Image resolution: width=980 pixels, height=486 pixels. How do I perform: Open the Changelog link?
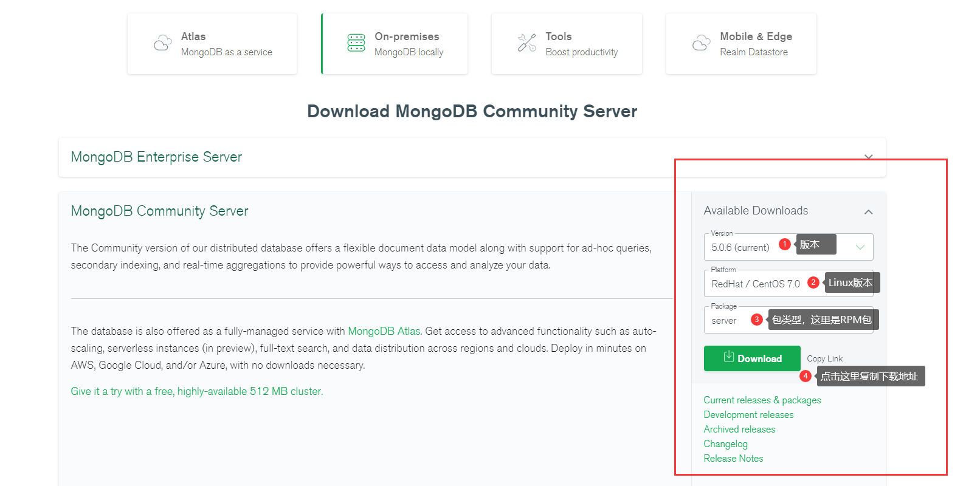tap(725, 444)
